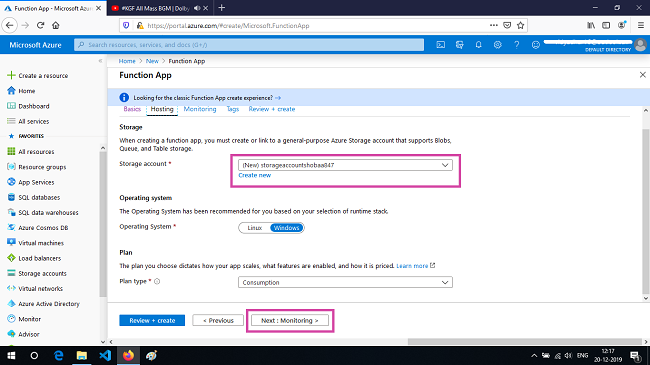
Task: Launch Visual Studio Code from taskbar
Action: (x=105, y=355)
